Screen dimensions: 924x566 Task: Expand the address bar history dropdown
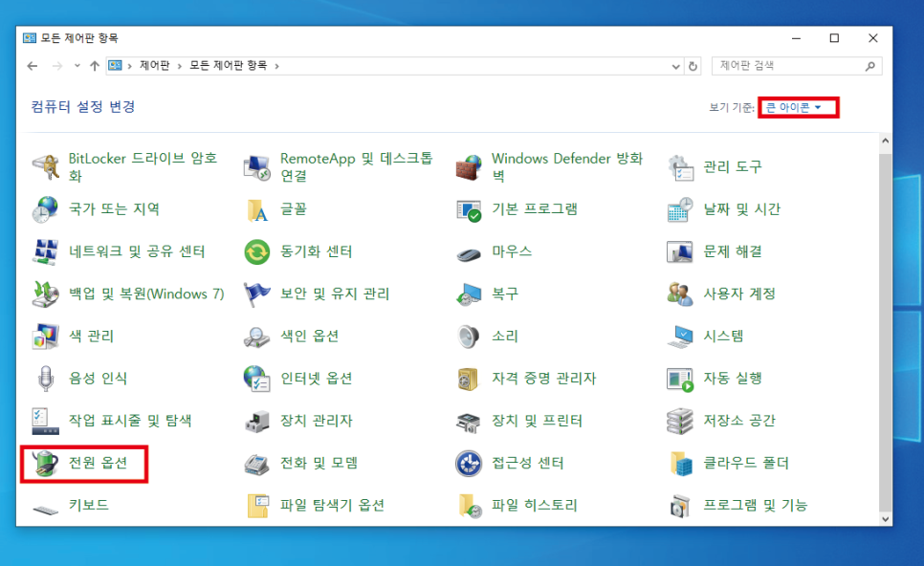675,66
